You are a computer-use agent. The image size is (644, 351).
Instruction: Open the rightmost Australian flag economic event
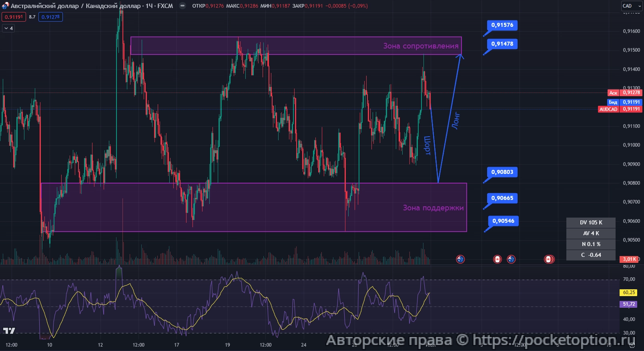click(511, 259)
